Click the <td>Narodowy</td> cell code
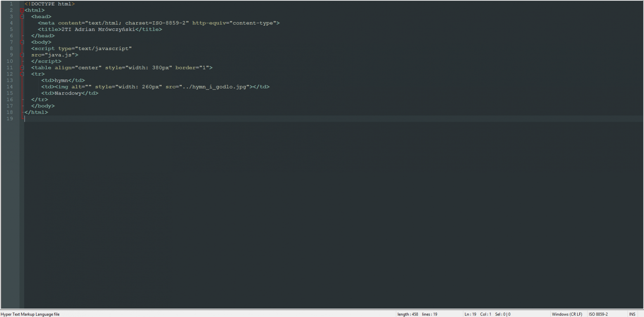 pos(70,93)
